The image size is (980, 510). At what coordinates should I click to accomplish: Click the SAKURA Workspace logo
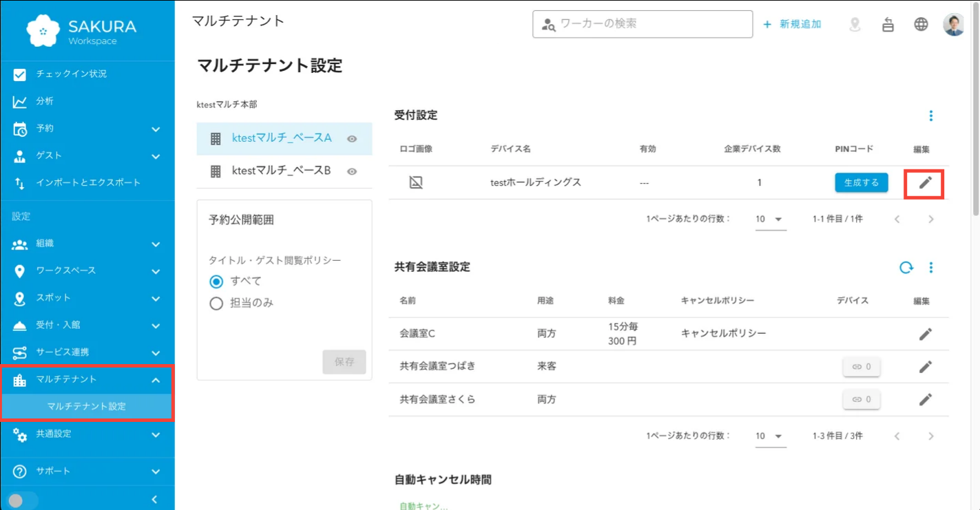(x=81, y=31)
